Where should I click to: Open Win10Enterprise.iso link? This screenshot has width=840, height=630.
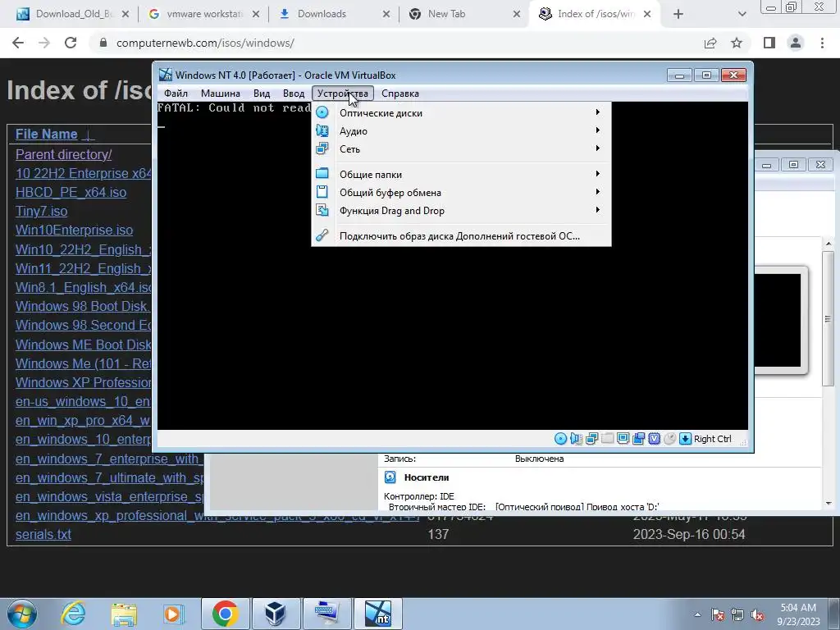click(74, 230)
